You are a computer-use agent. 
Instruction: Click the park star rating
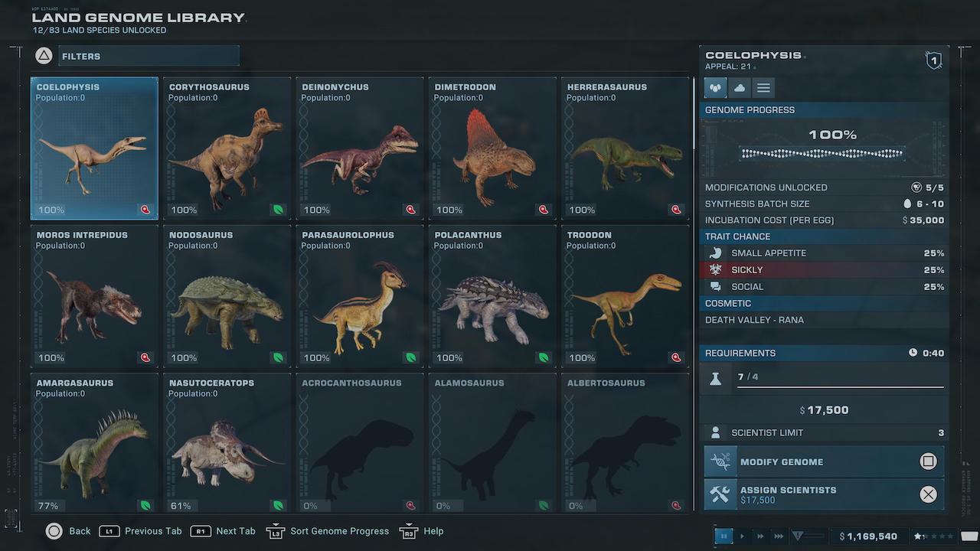(935, 536)
